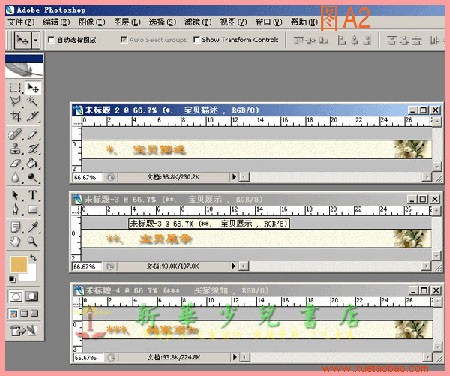Select the Magic Wand tool
This screenshot has width=450, height=376.
(33, 101)
